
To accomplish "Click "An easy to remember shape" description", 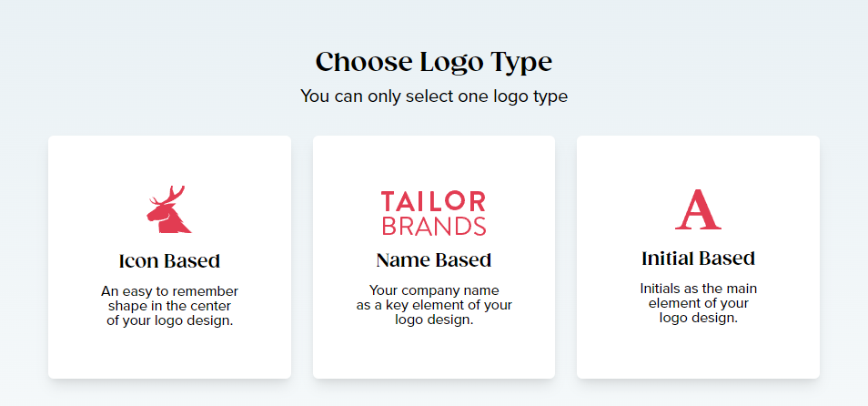I will click(x=169, y=291).
